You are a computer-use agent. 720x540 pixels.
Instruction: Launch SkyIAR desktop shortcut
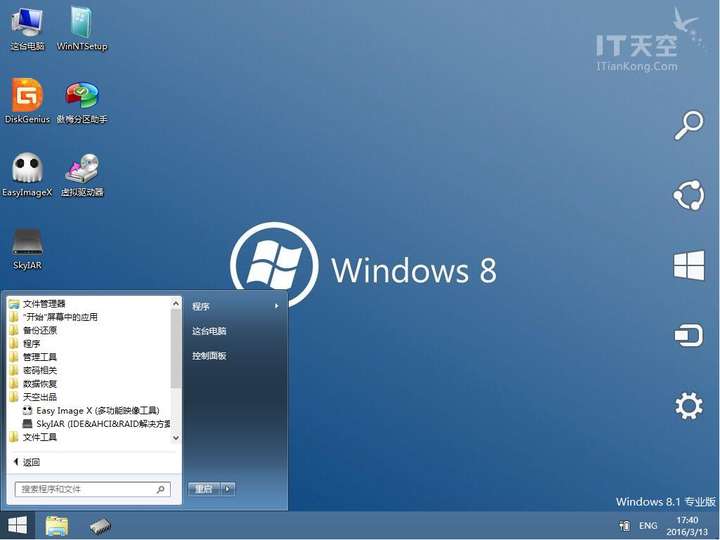tap(27, 248)
